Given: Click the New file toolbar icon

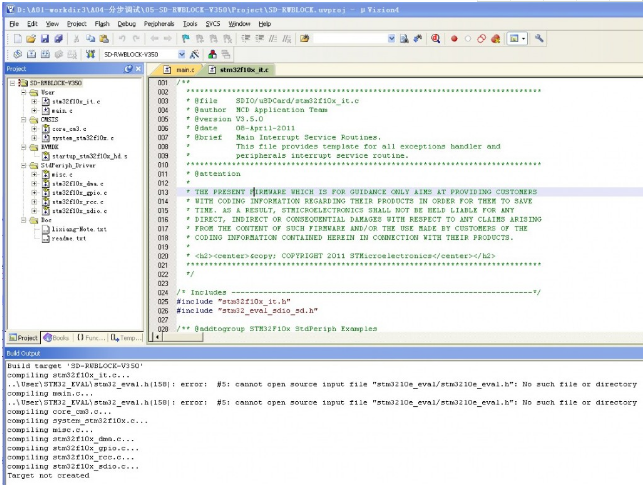Looking at the screenshot, I should pyautogui.click(x=18, y=38).
